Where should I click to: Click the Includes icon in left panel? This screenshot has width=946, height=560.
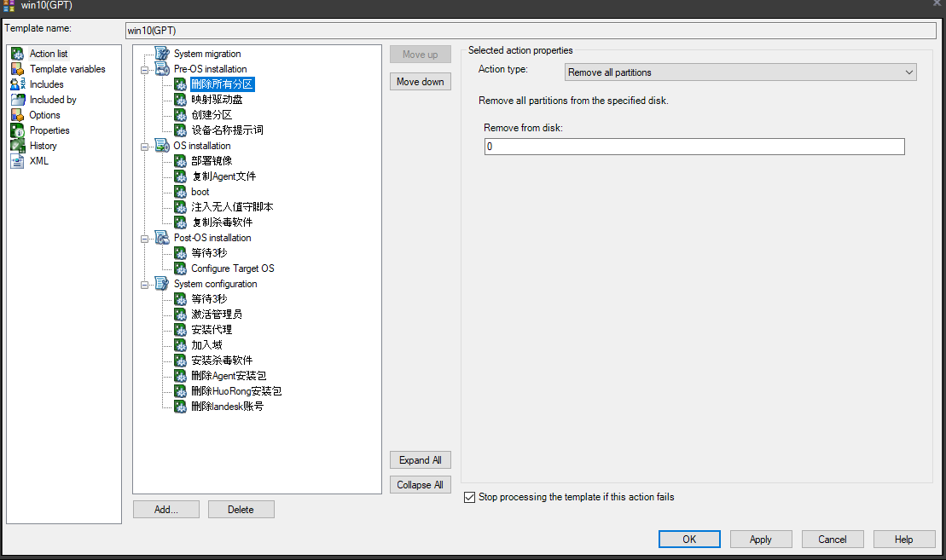coord(17,84)
